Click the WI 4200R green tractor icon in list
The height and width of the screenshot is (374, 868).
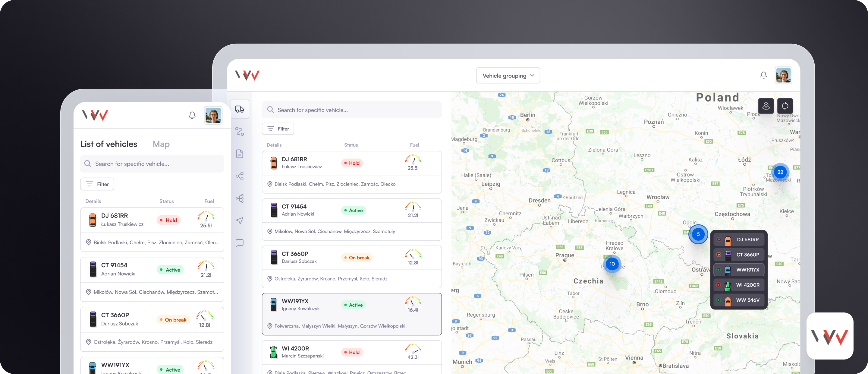274,352
